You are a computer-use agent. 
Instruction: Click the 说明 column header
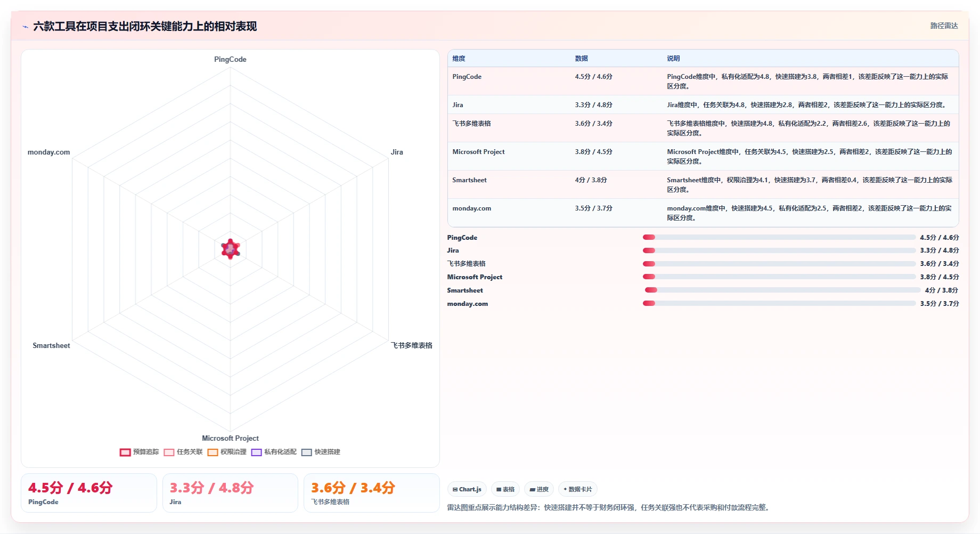click(x=674, y=59)
